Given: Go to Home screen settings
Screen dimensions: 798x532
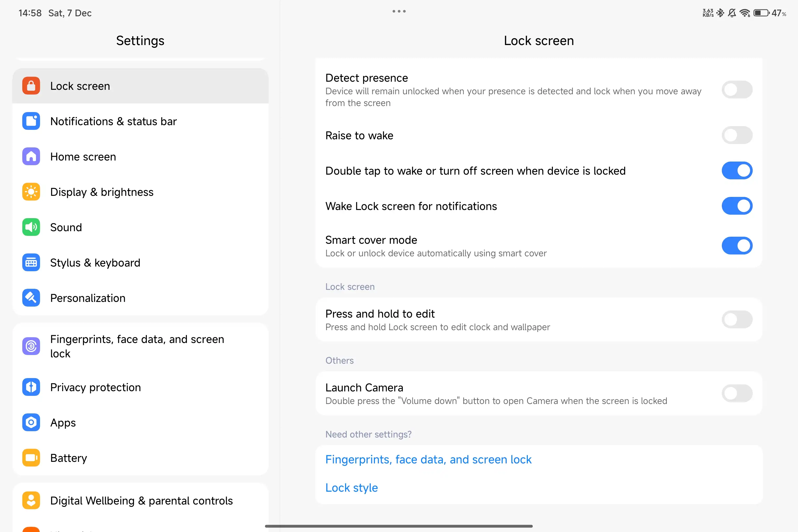Looking at the screenshot, I should coord(141,156).
